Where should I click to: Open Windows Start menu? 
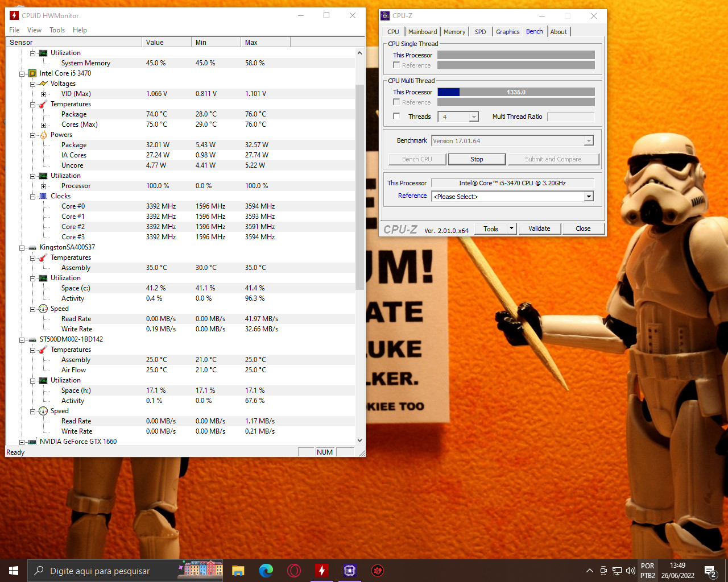(14, 571)
